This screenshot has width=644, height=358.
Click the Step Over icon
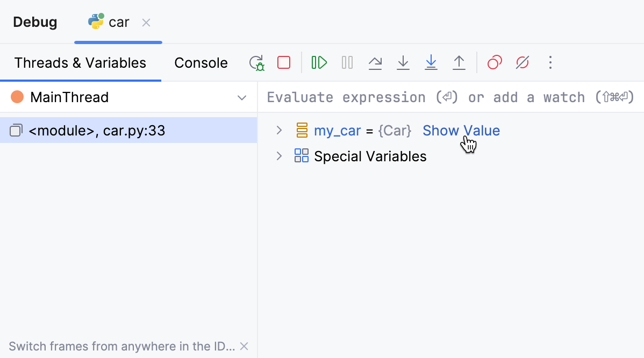pos(375,62)
